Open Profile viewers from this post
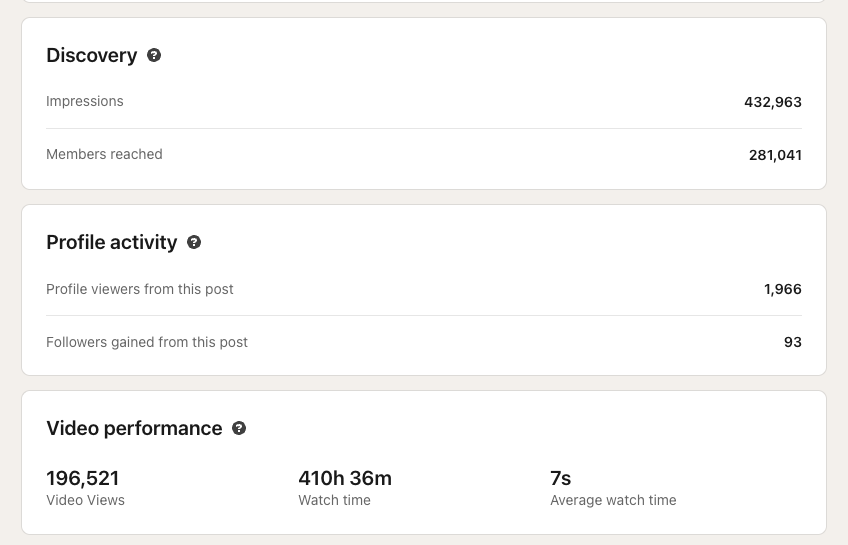The height and width of the screenshot is (545, 848). point(140,289)
